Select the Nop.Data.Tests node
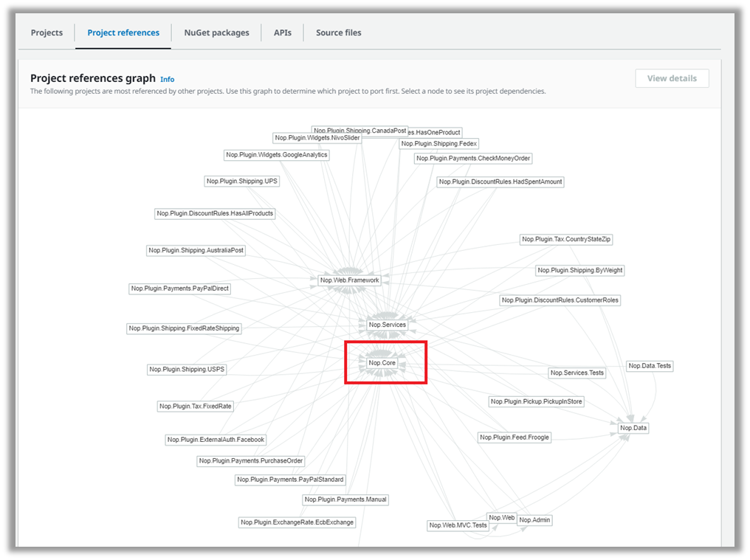This screenshot has height=560, width=750. pyautogui.click(x=649, y=365)
